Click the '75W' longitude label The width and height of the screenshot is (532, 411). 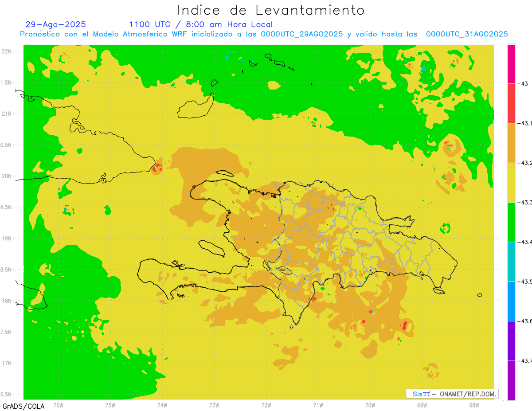[x=110, y=405]
